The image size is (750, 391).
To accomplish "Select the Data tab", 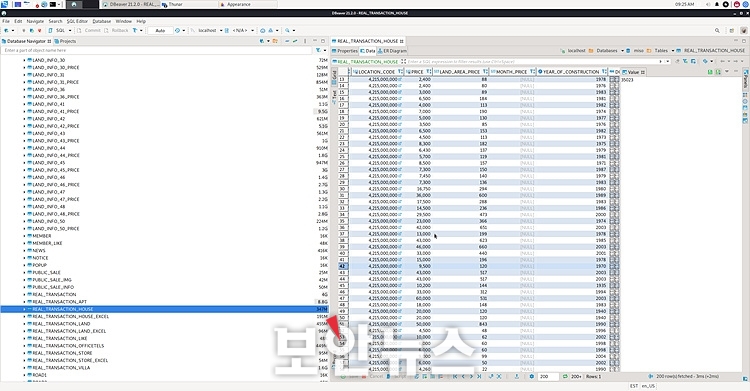I will click(x=368, y=51).
